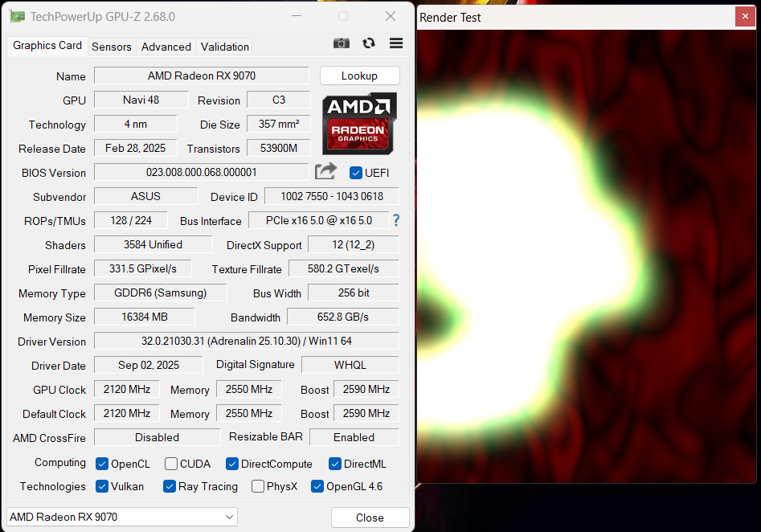761x532 pixels.
Task: Click the GPU-Z logo in the titlebar
Action: pyautogui.click(x=17, y=16)
